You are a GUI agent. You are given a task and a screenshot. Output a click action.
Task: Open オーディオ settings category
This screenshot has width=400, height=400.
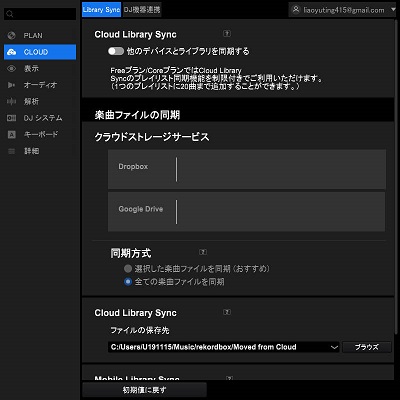click(40, 85)
